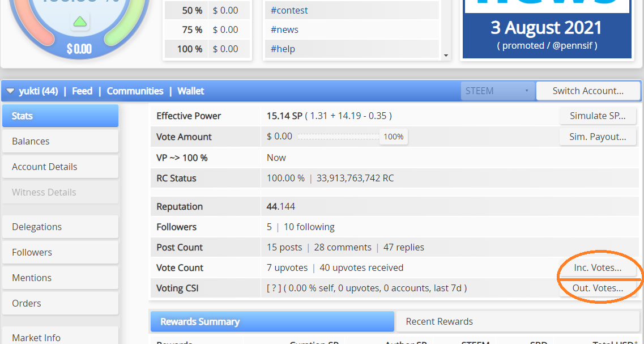
Task: Click the Switch Account button
Action: pyautogui.click(x=588, y=91)
